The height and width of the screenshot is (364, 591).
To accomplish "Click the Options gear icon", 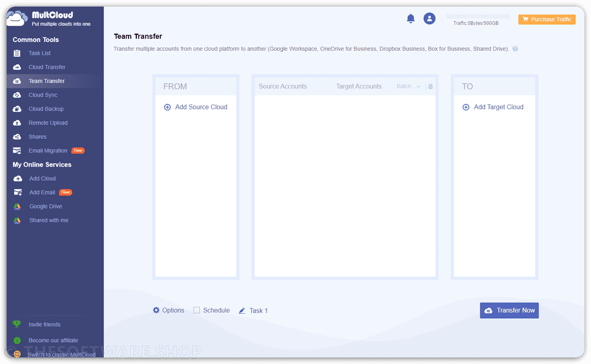I will tap(156, 310).
